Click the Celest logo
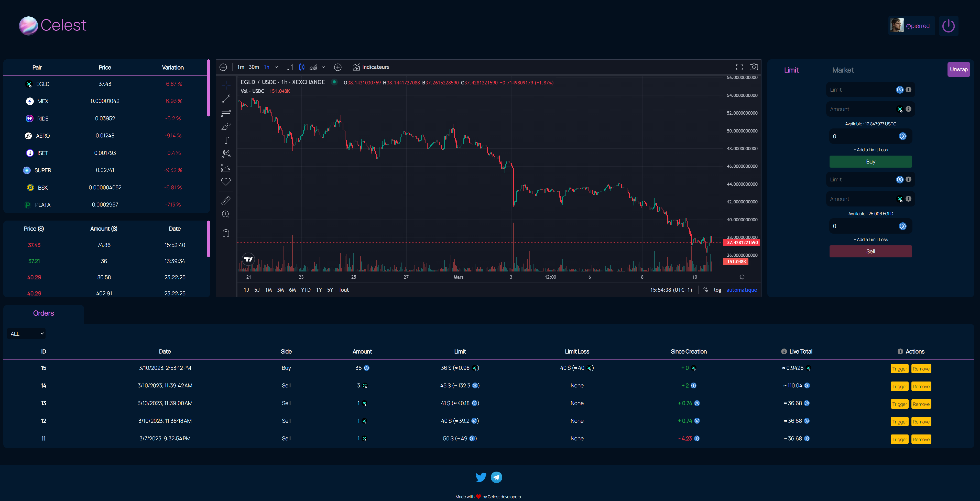The height and width of the screenshot is (501, 980). click(x=53, y=26)
